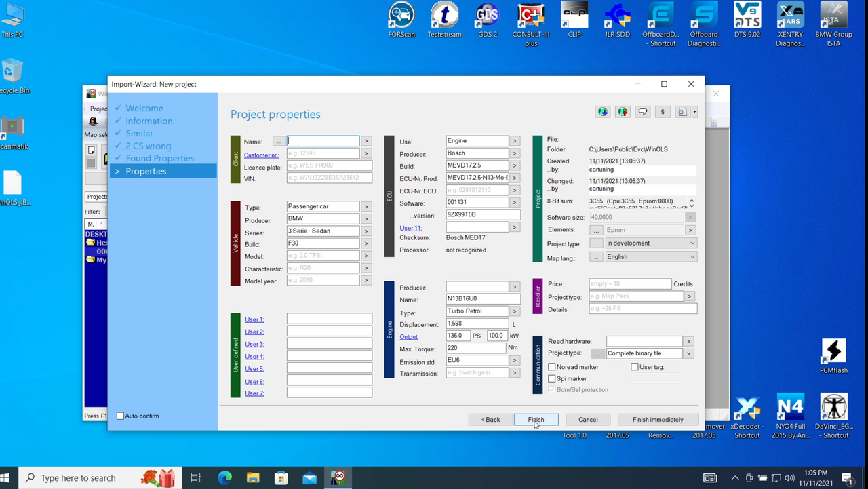
Task: Click the globe download icon
Action: click(x=603, y=112)
